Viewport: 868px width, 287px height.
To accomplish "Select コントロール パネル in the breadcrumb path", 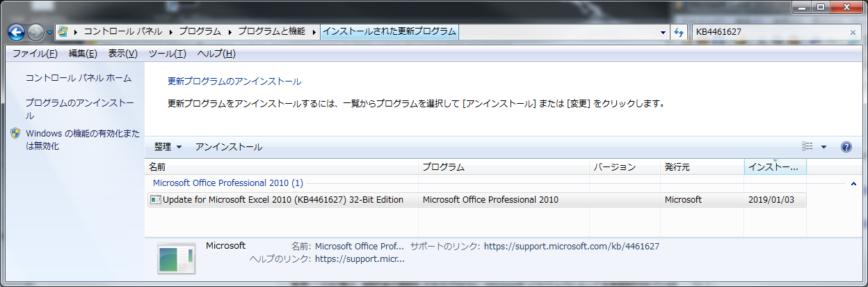I will pyautogui.click(x=123, y=32).
